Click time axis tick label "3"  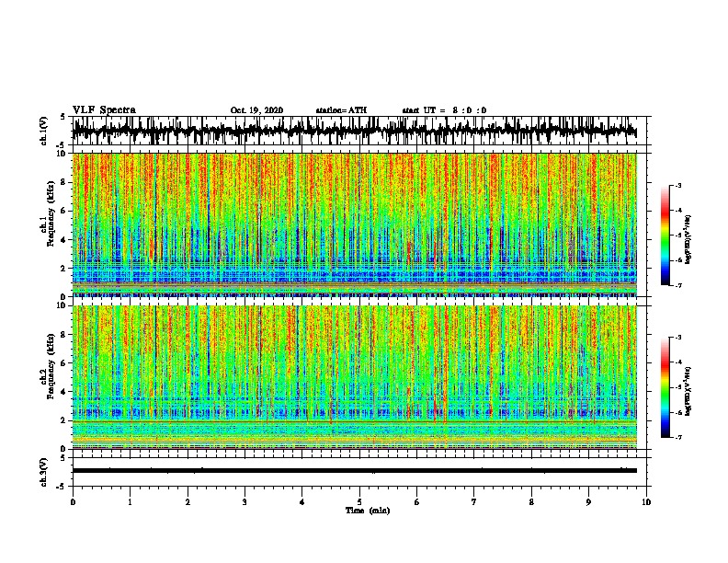(x=245, y=502)
